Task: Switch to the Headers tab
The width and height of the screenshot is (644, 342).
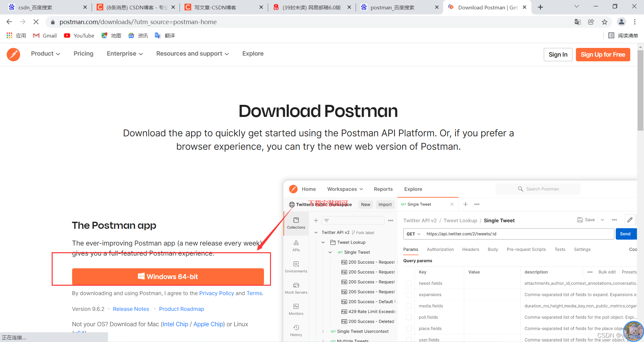Action: (471, 249)
